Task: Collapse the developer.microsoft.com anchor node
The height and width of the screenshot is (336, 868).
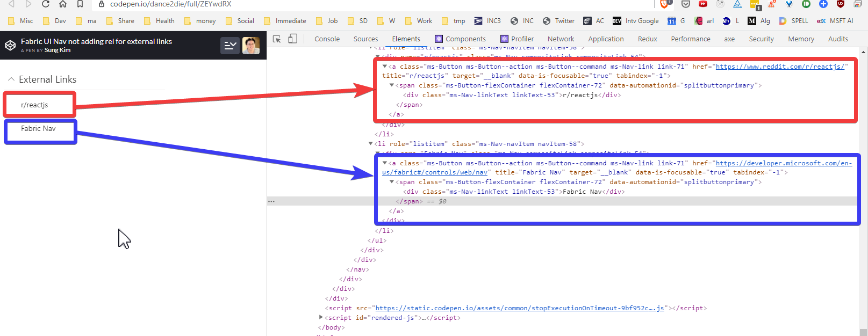Action: [x=385, y=163]
